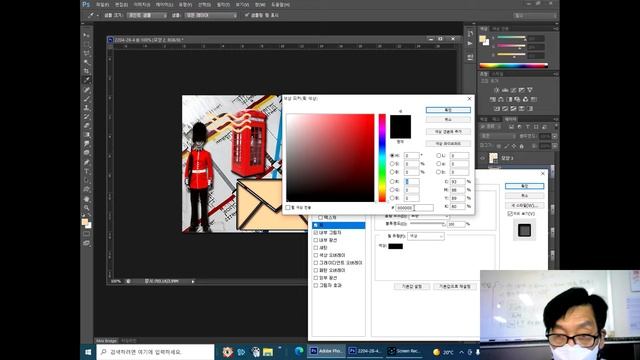Select the Rectangular Marquee tool
The image size is (640, 360).
pyautogui.click(x=87, y=45)
